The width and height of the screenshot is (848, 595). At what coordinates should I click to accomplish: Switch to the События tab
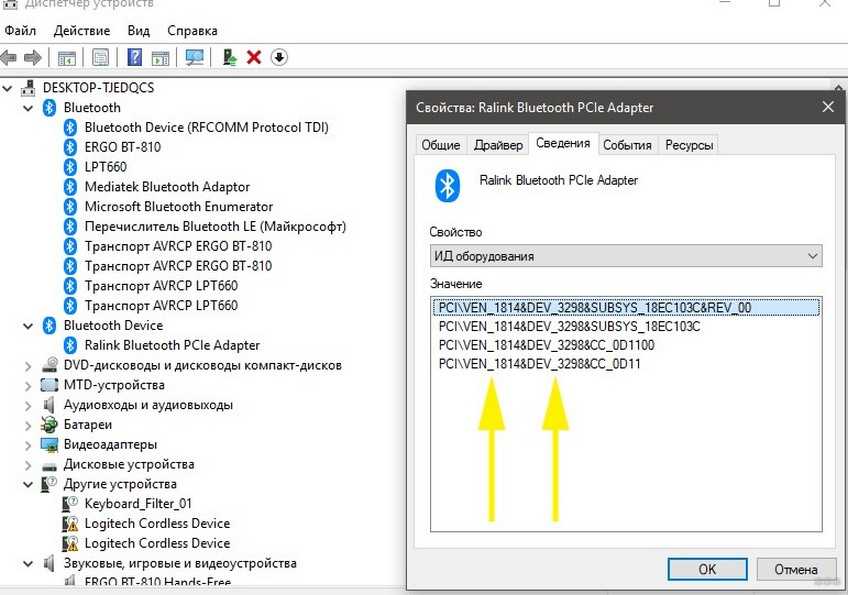(627, 145)
